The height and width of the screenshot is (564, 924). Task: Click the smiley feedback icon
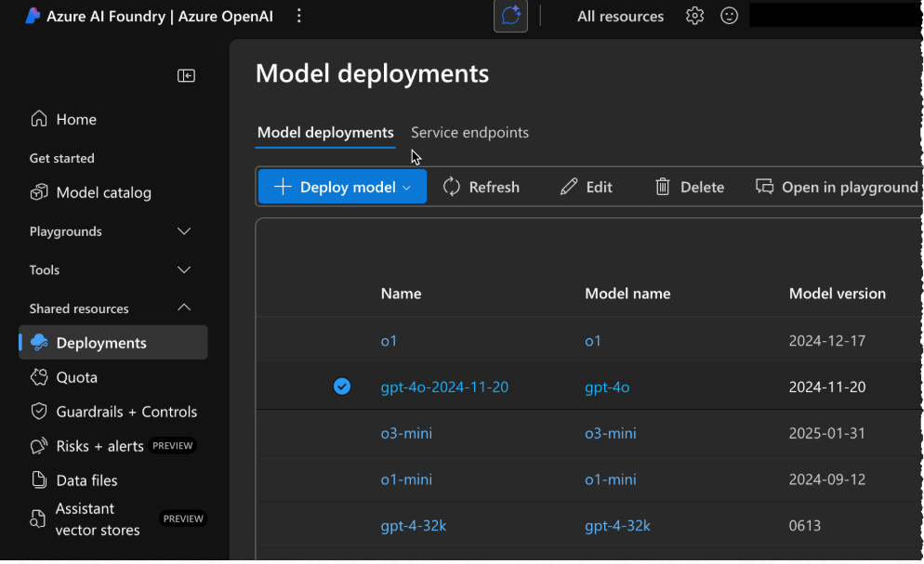[730, 16]
